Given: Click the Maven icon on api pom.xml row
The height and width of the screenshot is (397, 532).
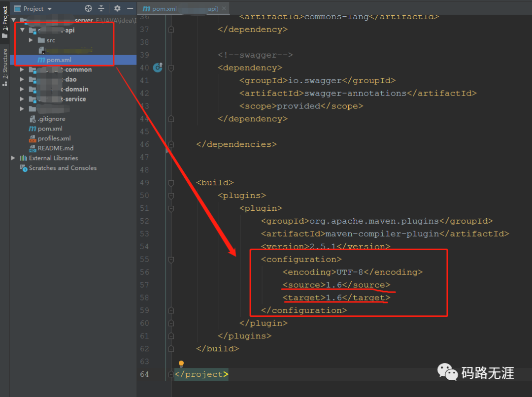Looking at the screenshot, I should pyautogui.click(x=41, y=60).
